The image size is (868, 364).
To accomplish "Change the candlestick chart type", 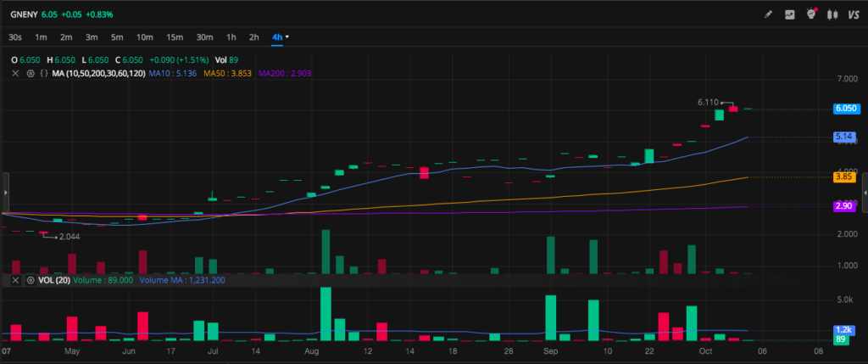I will 832,14.
